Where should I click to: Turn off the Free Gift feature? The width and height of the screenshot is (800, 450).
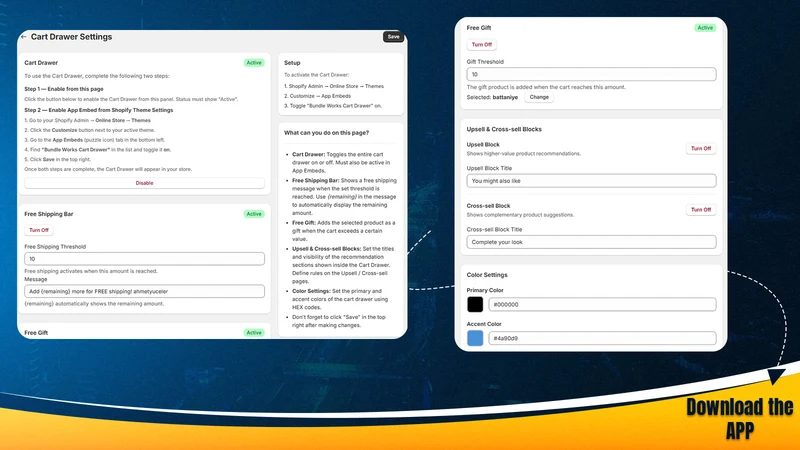[x=482, y=44]
